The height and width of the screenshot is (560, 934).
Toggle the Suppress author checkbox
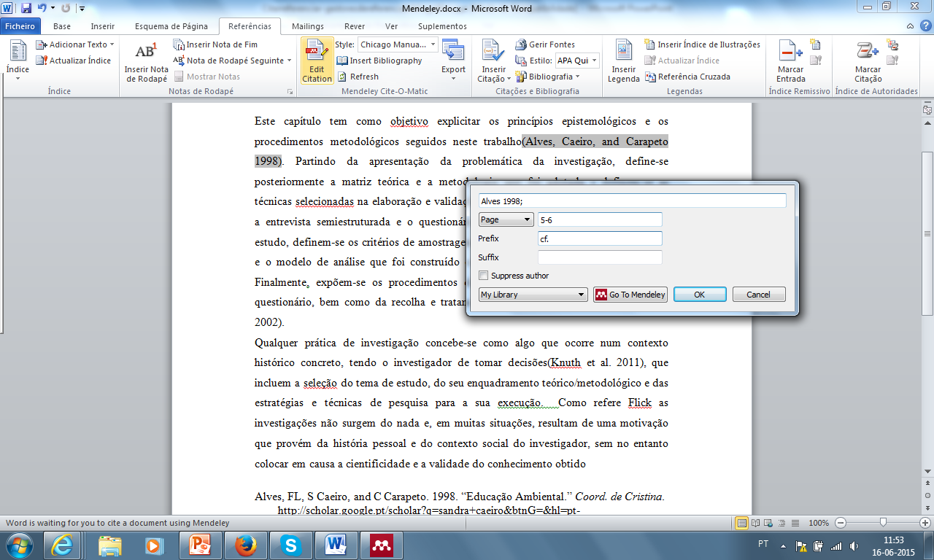point(483,276)
